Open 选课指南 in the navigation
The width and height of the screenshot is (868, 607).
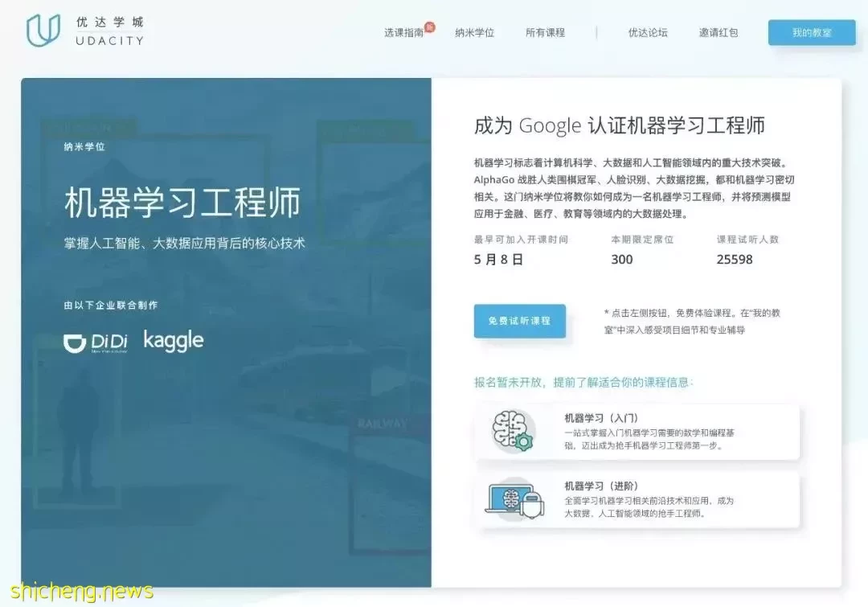click(403, 33)
